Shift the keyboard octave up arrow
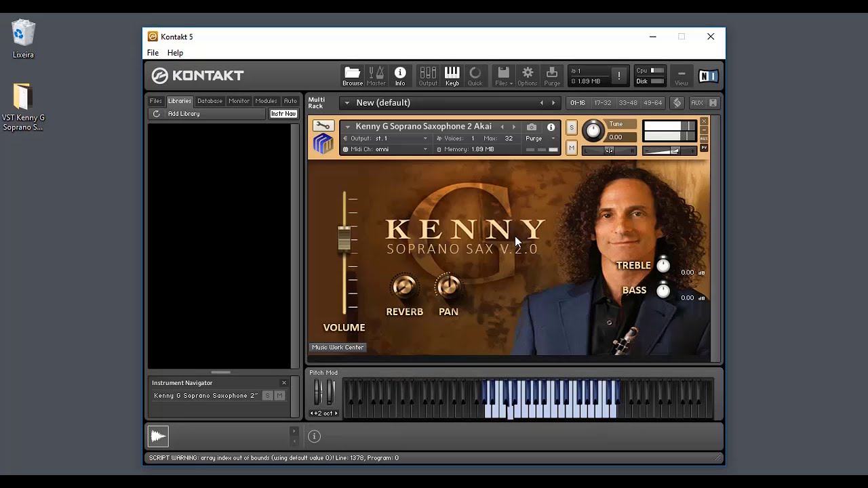The width and height of the screenshot is (868, 488). click(336, 413)
